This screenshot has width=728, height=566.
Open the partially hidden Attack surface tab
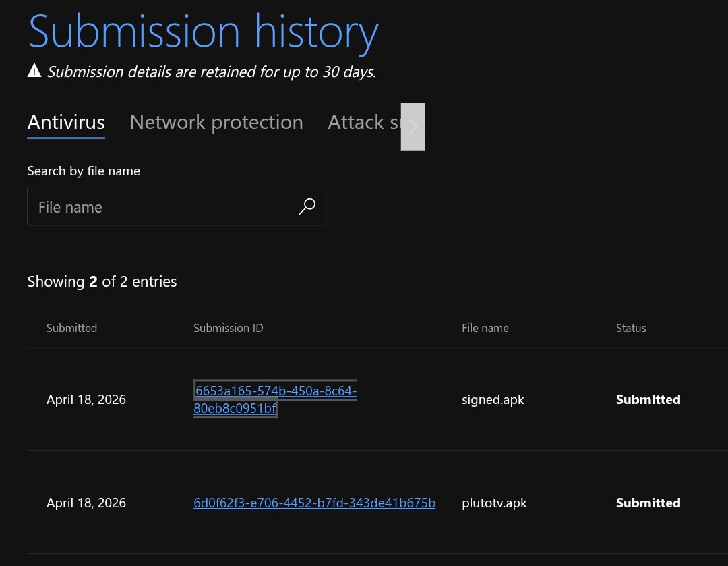click(364, 122)
